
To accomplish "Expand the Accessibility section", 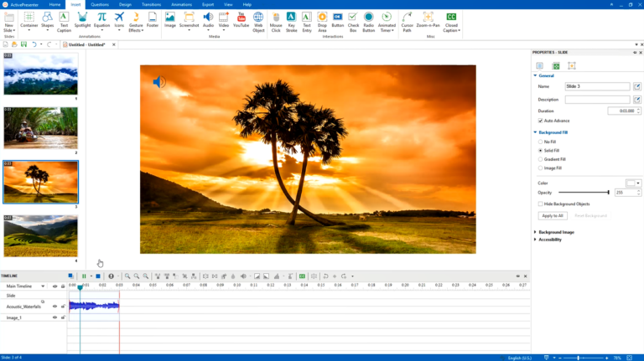I will (535, 240).
